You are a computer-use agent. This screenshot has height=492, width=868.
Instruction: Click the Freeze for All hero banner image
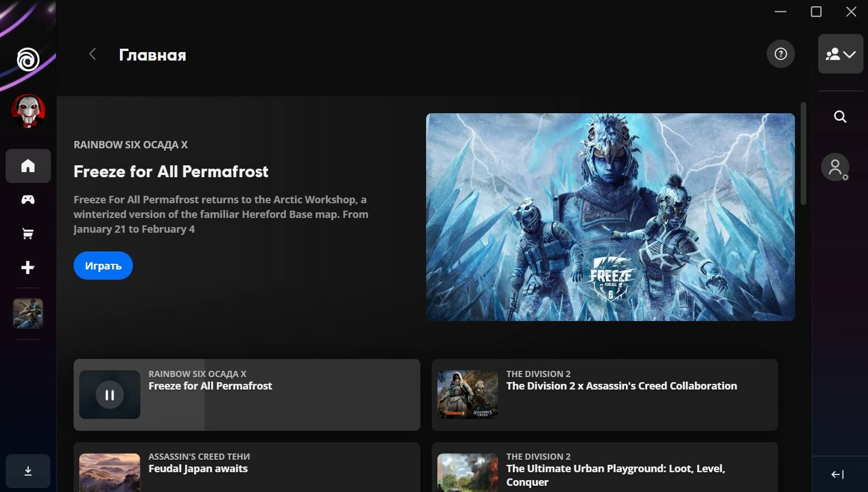pyautogui.click(x=610, y=217)
